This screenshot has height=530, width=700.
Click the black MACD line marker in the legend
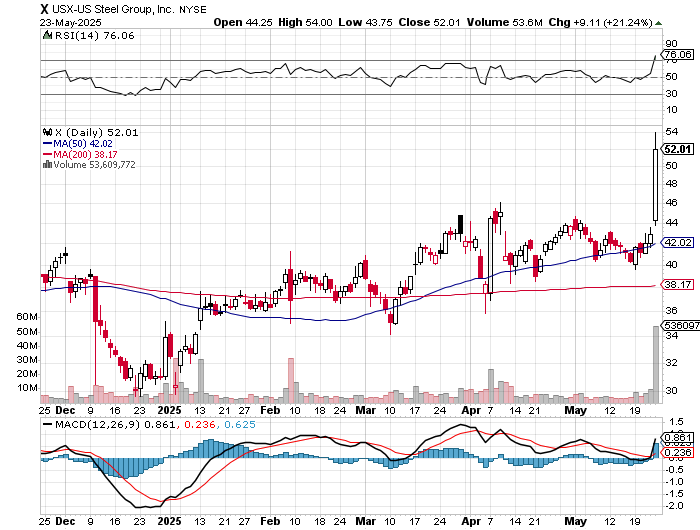(x=47, y=424)
